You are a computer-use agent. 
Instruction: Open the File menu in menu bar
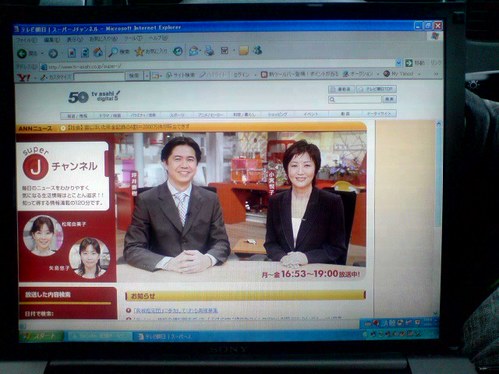pos(26,40)
